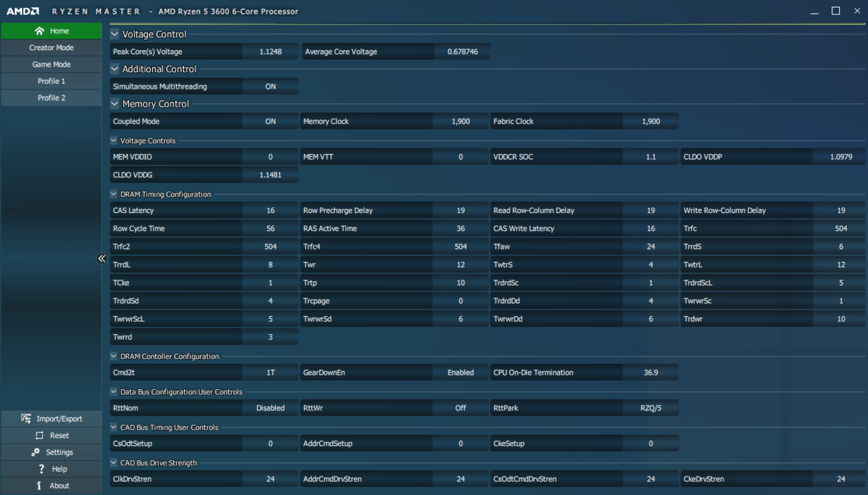Open Import/Export
868x495 pixels.
tap(52, 419)
